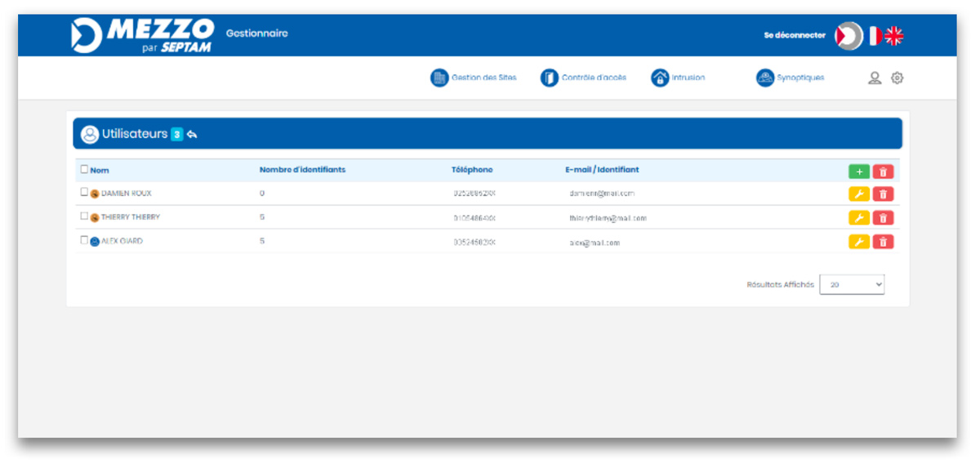Tick the checkbox for DAMIEN ROUX
Viewport: 980px width, 468px height.
84,193
